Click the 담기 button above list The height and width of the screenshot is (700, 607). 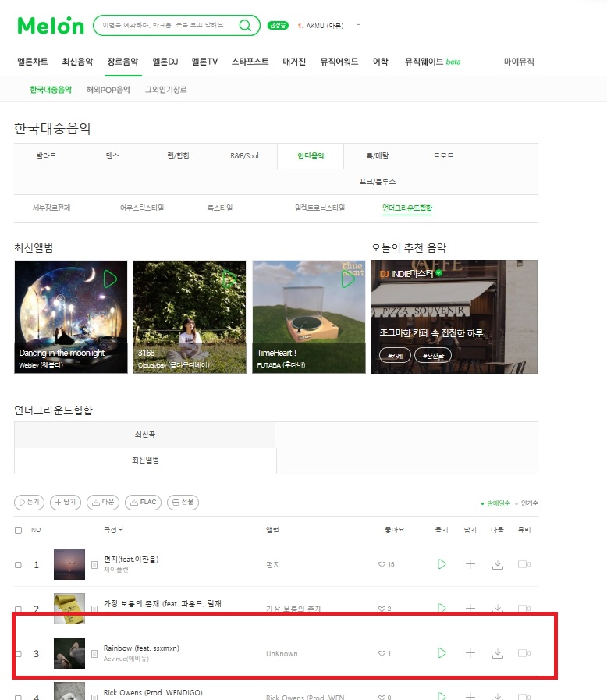point(66,503)
